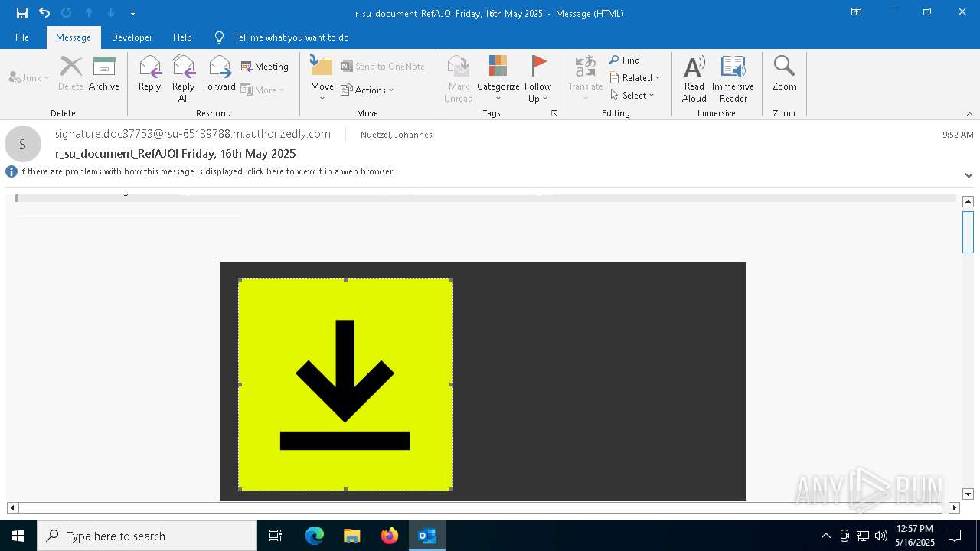Show hidden system tray icons
Viewport: 980px width, 551px height.
point(825,536)
